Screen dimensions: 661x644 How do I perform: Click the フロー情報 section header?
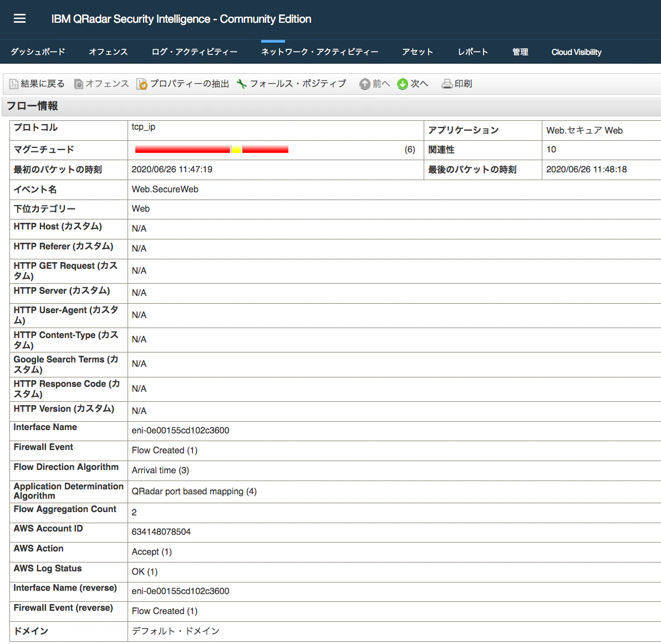32,106
